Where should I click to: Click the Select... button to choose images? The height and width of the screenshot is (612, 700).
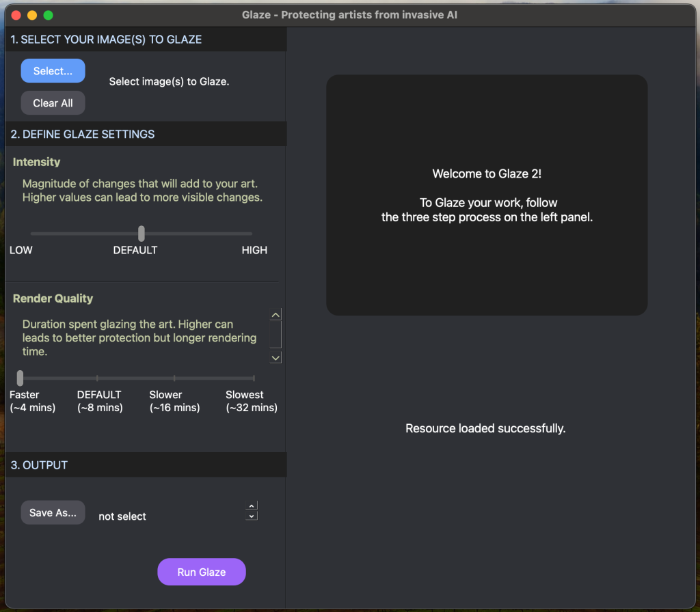tap(53, 71)
